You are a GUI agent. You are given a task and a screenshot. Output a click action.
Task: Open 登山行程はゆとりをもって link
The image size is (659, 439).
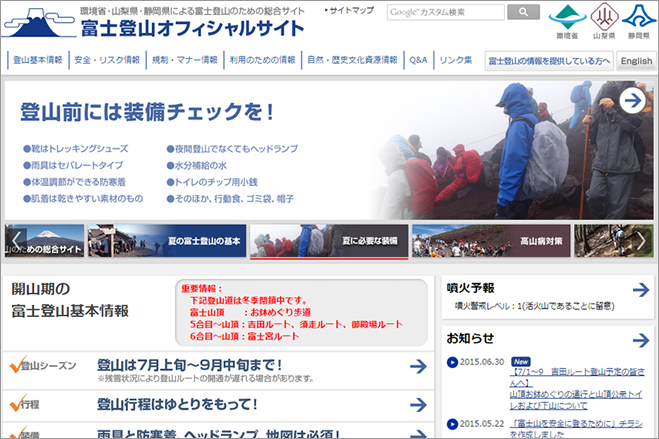[x=177, y=404]
